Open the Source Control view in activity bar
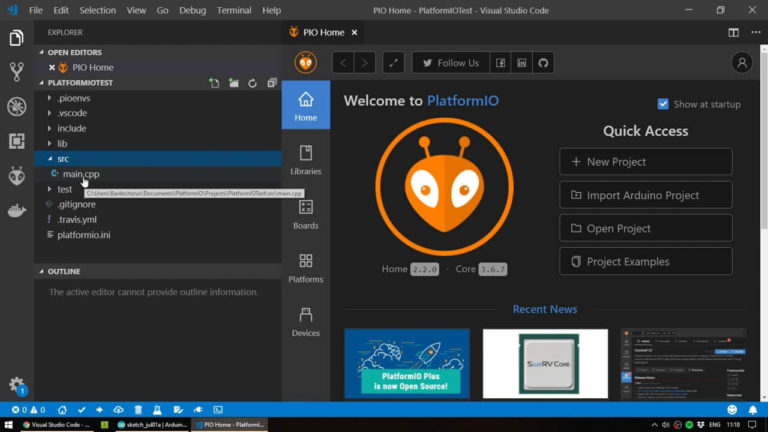Image resolution: width=768 pixels, height=432 pixels. point(16,72)
